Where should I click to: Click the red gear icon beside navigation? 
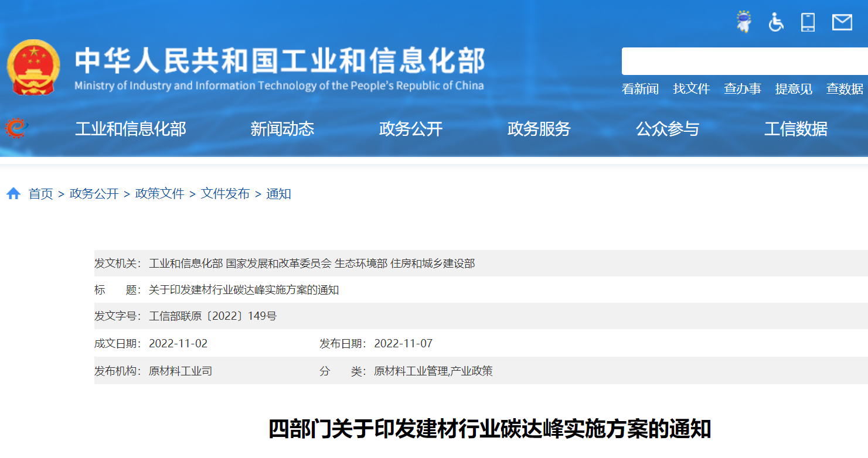click(16, 128)
